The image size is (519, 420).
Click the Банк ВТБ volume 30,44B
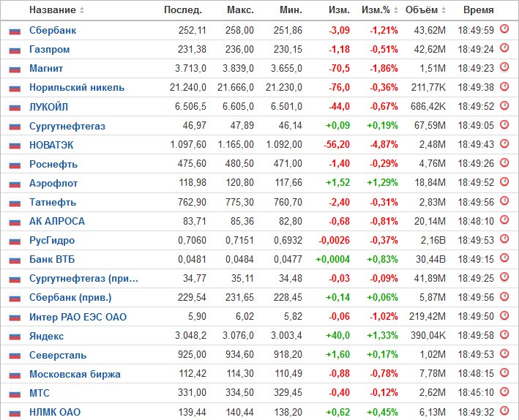pyautogui.click(x=430, y=259)
